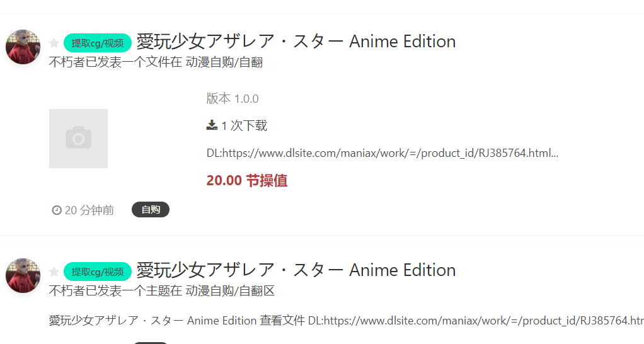Click the star icon on the second post
Viewport: 644px width, 344px height.
[x=54, y=272]
